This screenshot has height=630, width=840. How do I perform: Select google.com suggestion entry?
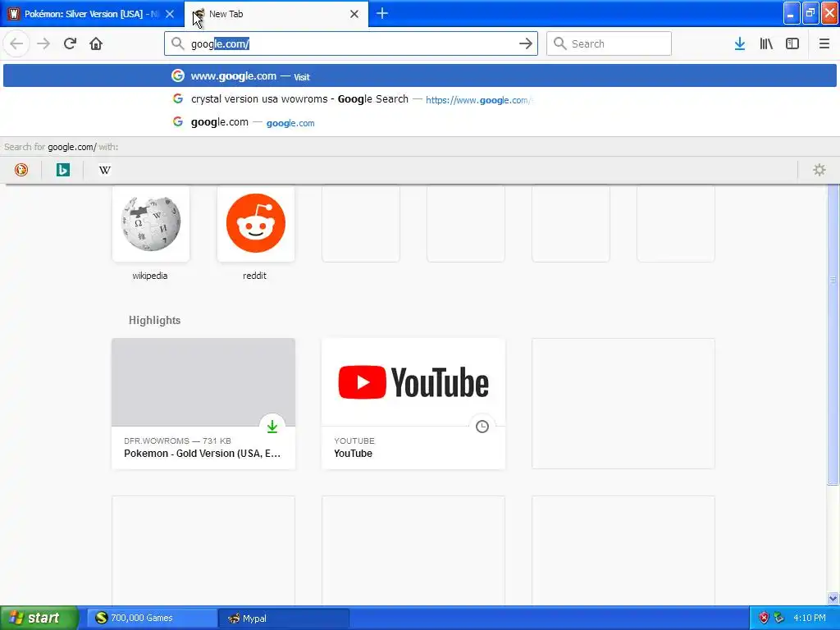pyautogui.click(x=419, y=122)
